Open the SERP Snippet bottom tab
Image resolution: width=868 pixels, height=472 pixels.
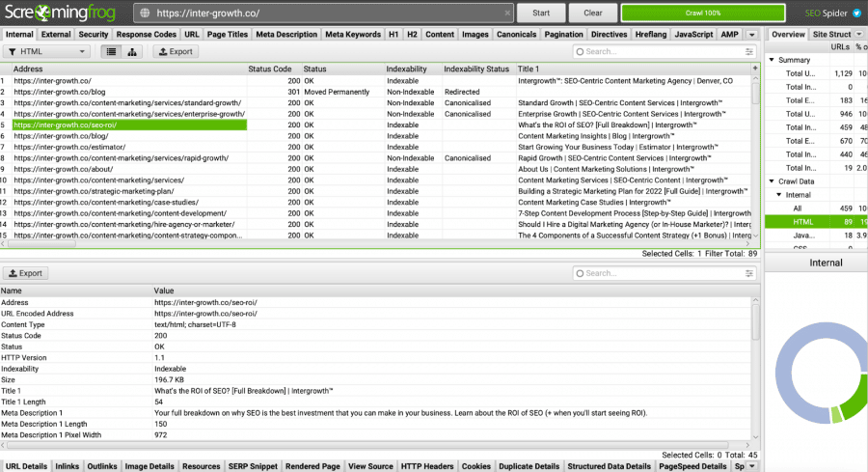(x=253, y=466)
